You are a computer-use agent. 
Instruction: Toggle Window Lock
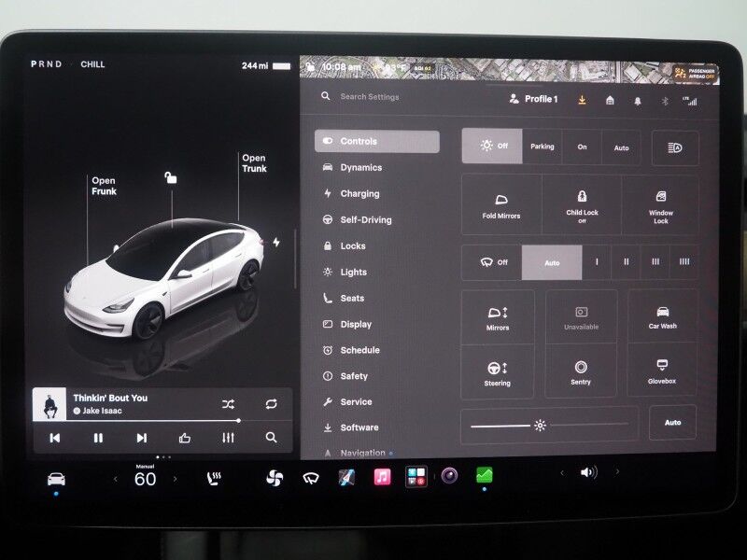(660, 206)
